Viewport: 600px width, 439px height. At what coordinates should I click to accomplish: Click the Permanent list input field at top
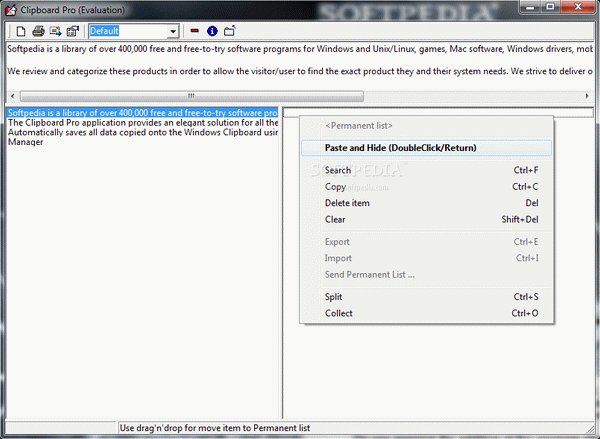[438, 112]
